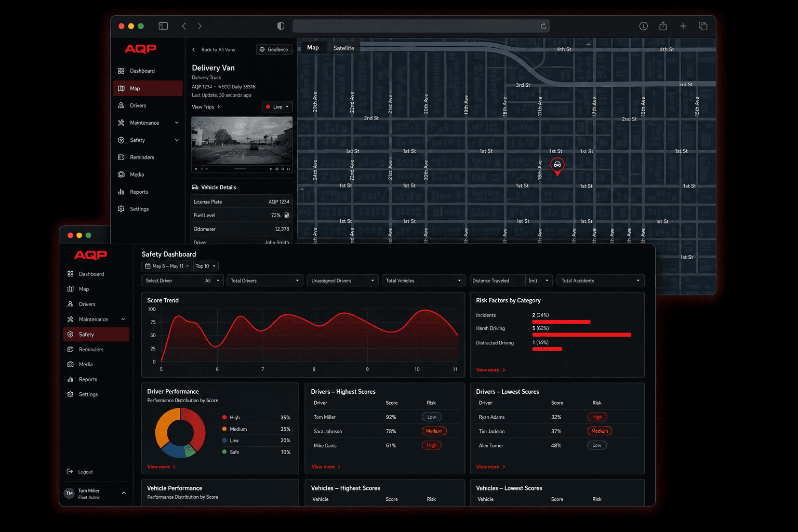
Task: Select the Map view tab
Action: pyautogui.click(x=313, y=48)
